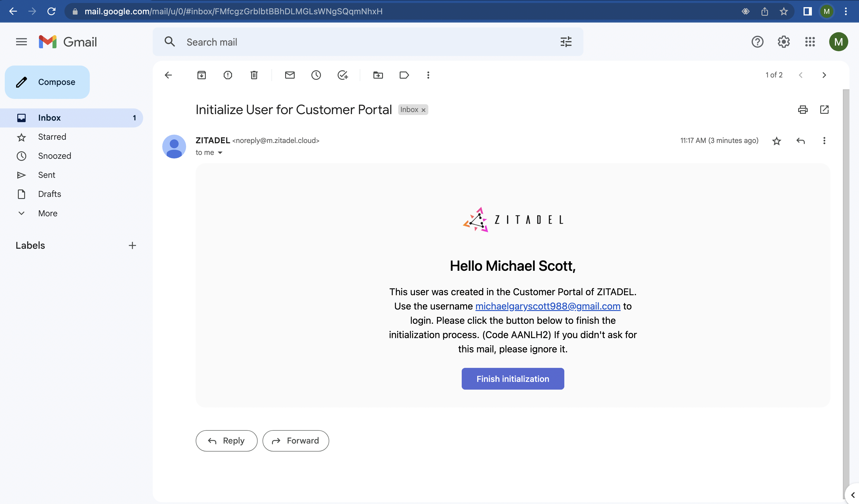Image resolution: width=859 pixels, height=504 pixels.
Task: Toggle the Inbox tag on email
Action: tap(425, 110)
